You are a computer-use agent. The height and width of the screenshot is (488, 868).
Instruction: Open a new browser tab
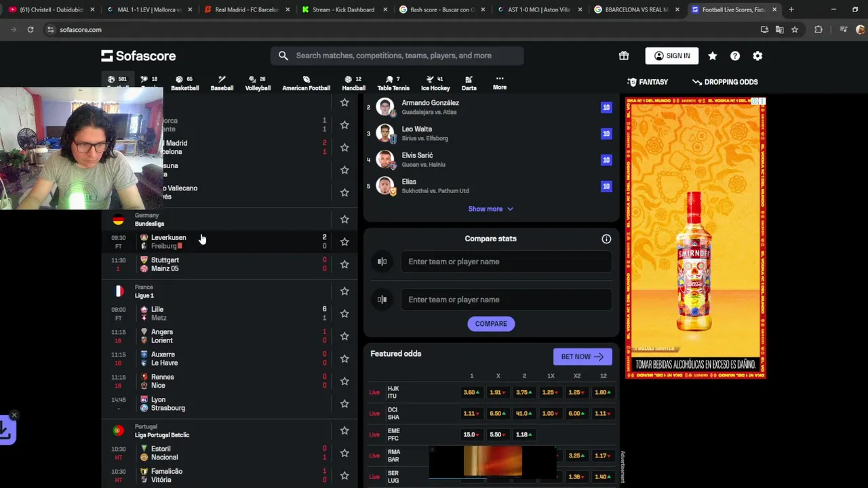pyautogui.click(x=791, y=9)
